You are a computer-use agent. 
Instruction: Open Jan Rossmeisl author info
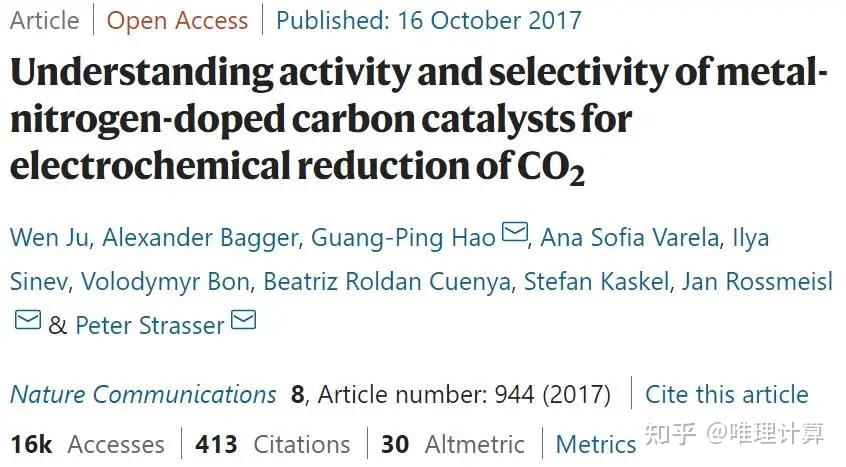757,281
